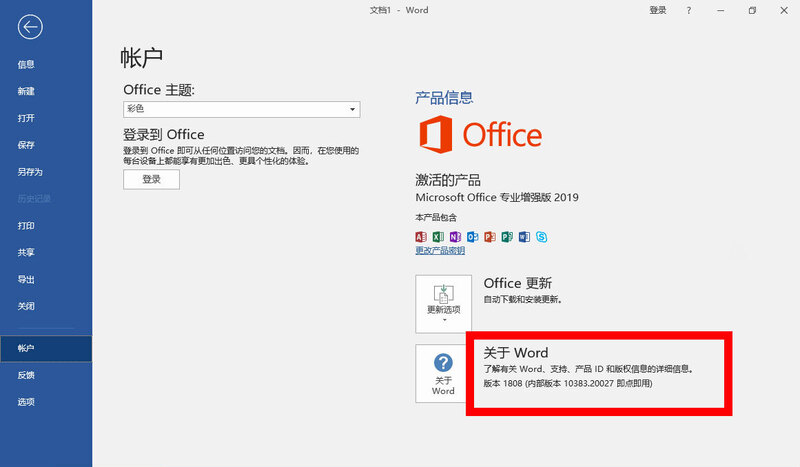Click the back arrow icon
This screenshot has width=800, height=467.
[x=30, y=27]
